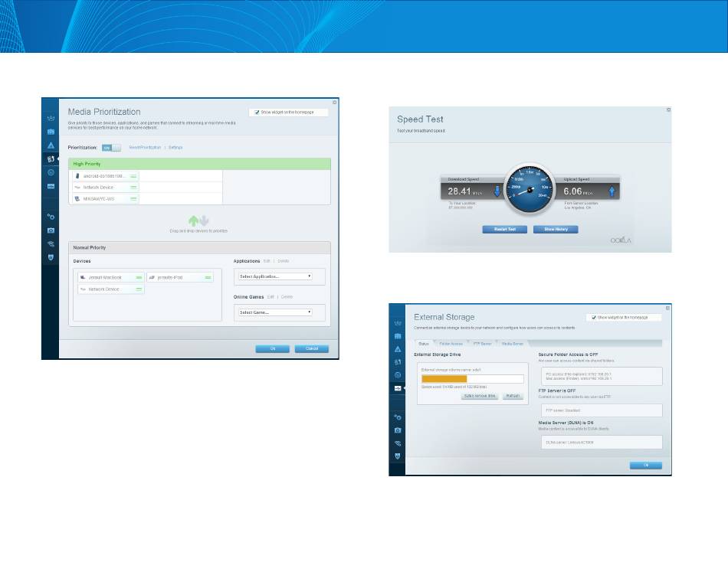Viewport: 728px width, 562px height.
Task: Uncheck Show widget checkbox in External Storage
Action: point(593,317)
